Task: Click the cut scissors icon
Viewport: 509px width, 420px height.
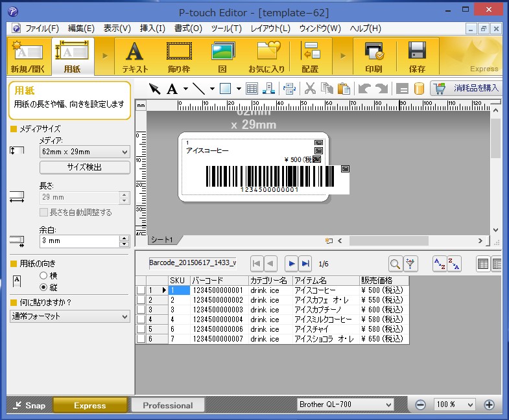Action: pos(311,88)
